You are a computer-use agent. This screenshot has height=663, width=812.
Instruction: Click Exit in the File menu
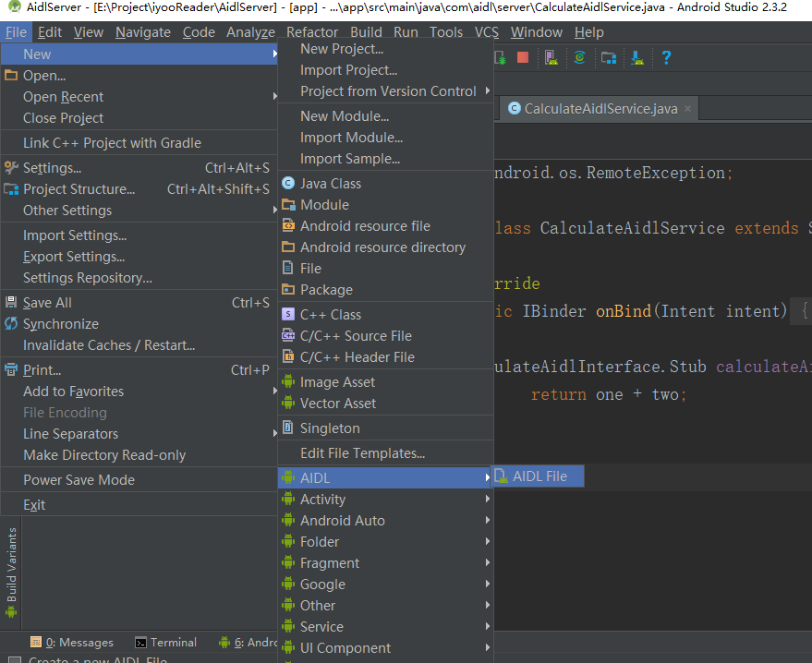coord(139,504)
